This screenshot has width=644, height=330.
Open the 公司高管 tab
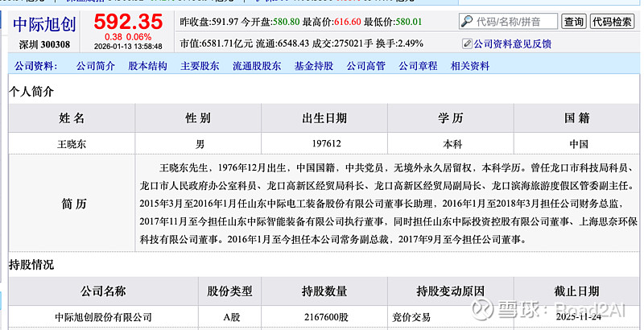tap(366, 66)
